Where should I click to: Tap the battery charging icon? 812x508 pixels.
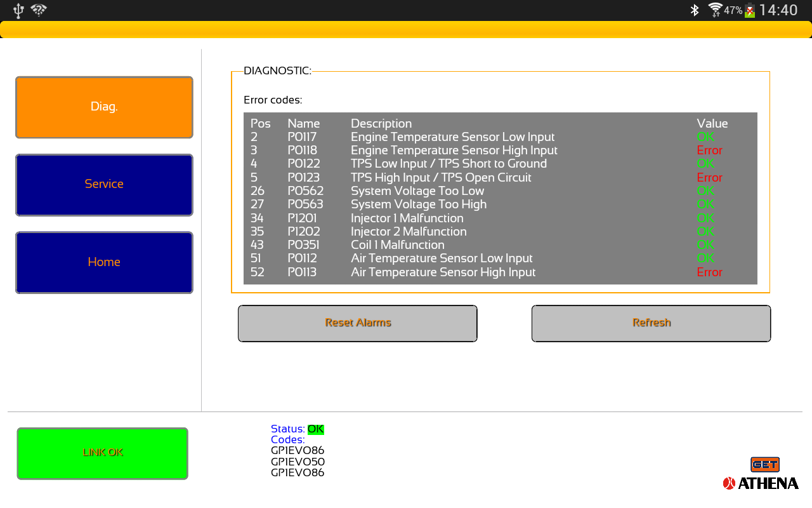pos(750,10)
